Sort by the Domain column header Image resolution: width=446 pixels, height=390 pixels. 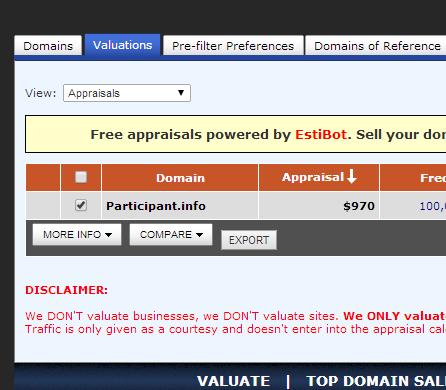[180, 178]
